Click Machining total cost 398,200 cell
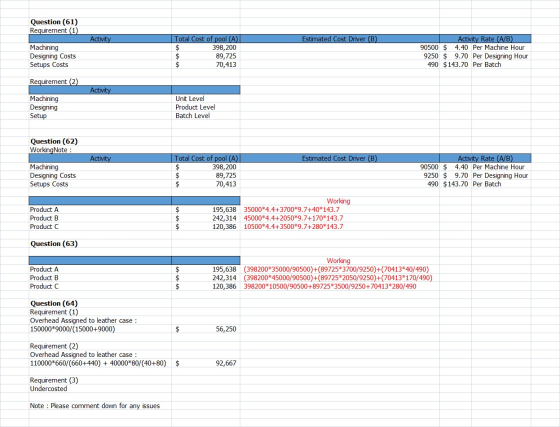560x427 pixels. click(206, 47)
